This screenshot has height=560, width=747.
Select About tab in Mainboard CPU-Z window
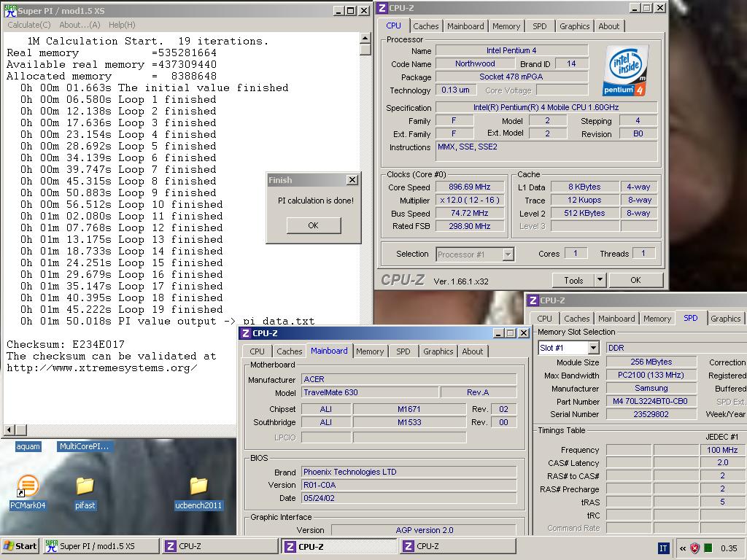coord(472,351)
